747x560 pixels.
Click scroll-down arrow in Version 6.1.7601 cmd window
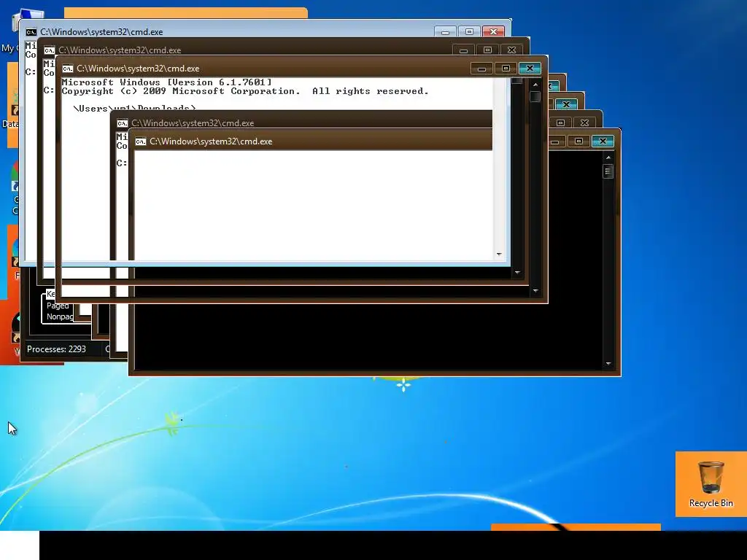coord(535,291)
